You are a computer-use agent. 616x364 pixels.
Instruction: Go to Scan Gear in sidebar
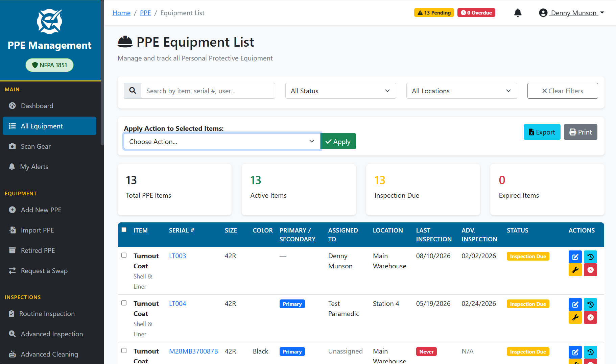pyautogui.click(x=49, y=146)
